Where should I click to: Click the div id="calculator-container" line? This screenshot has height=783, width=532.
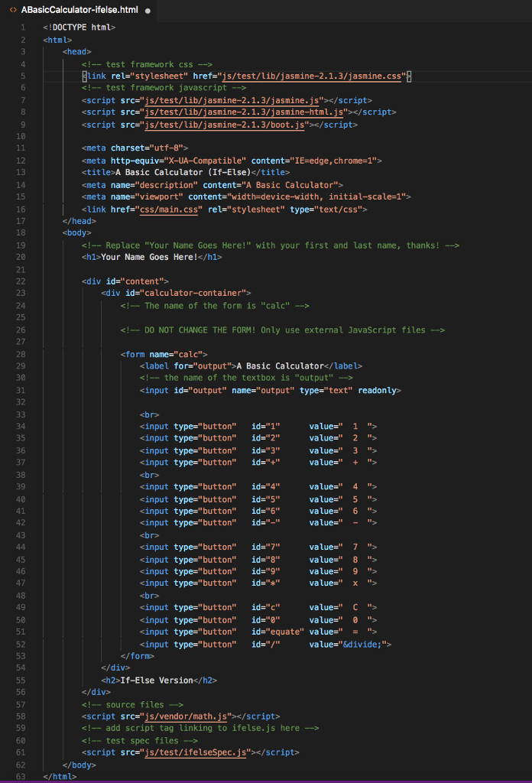click(176, 293)
